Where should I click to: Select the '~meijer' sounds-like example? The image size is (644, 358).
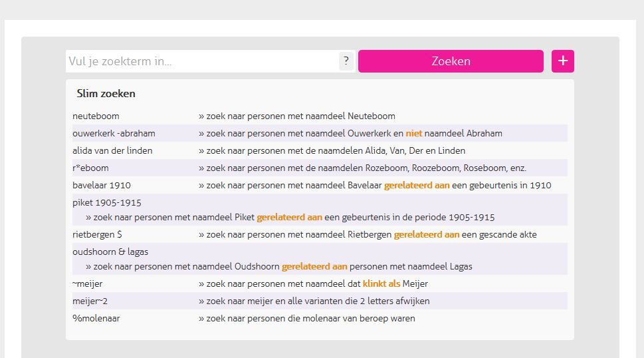[88, 283]
